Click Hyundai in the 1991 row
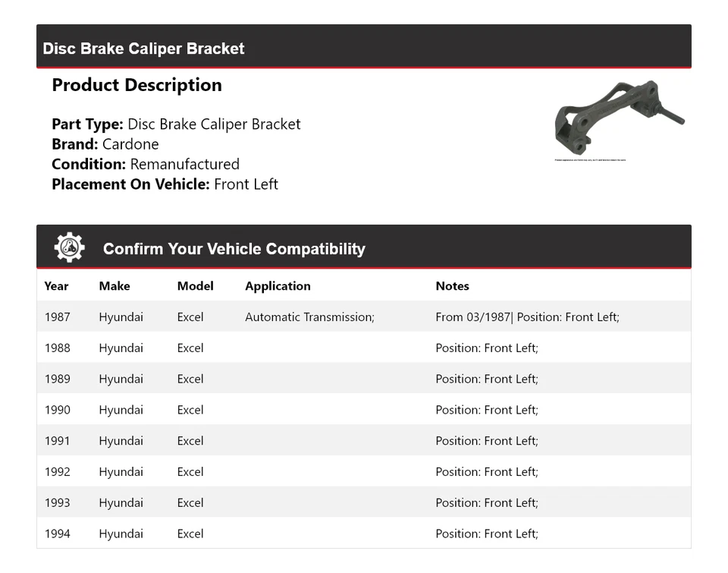The image size is (728, 573). tap(121, 441)
